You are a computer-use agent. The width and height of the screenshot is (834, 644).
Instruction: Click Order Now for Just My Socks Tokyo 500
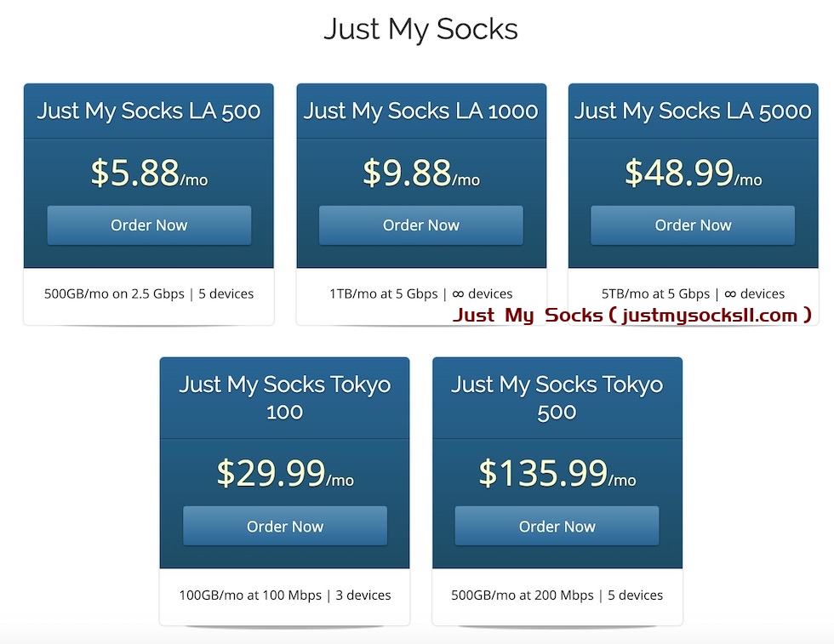[557, 526]
